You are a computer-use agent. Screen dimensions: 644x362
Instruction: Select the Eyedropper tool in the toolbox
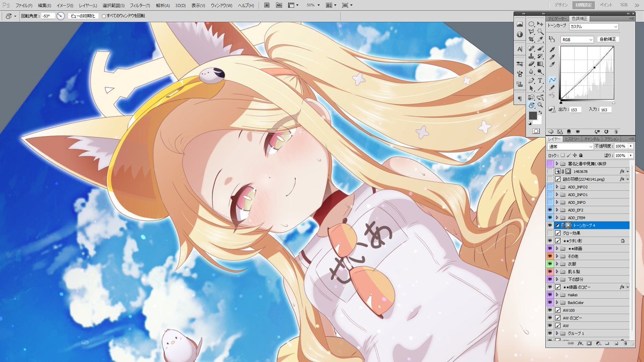pos(540,40)
